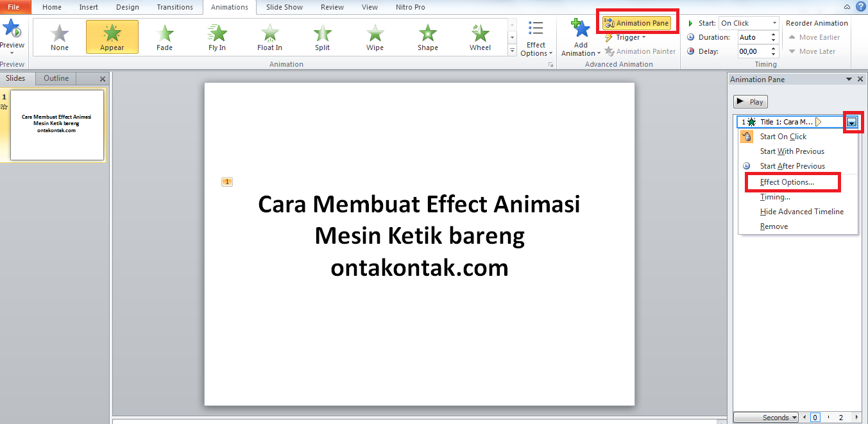Open Animation Pane options arrow
This screenshot has width=868, height=424.
point(849,79)
